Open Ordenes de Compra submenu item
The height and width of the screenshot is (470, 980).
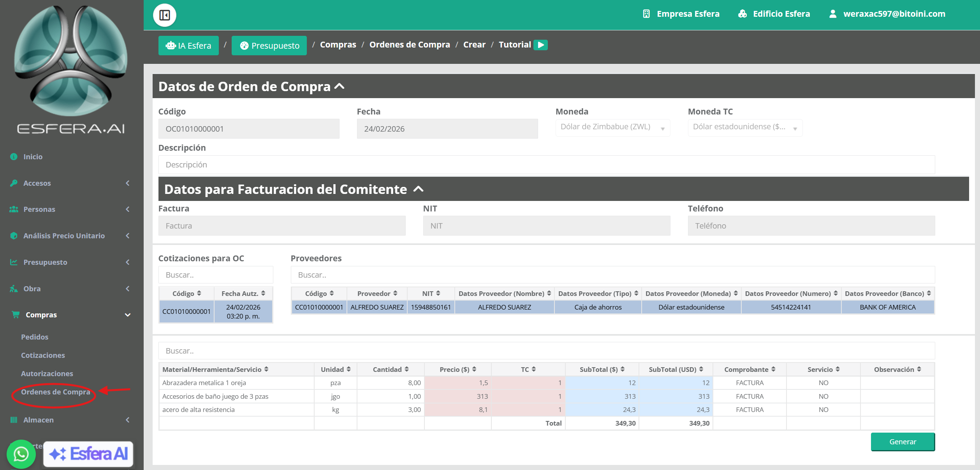(x=55, y=392)
